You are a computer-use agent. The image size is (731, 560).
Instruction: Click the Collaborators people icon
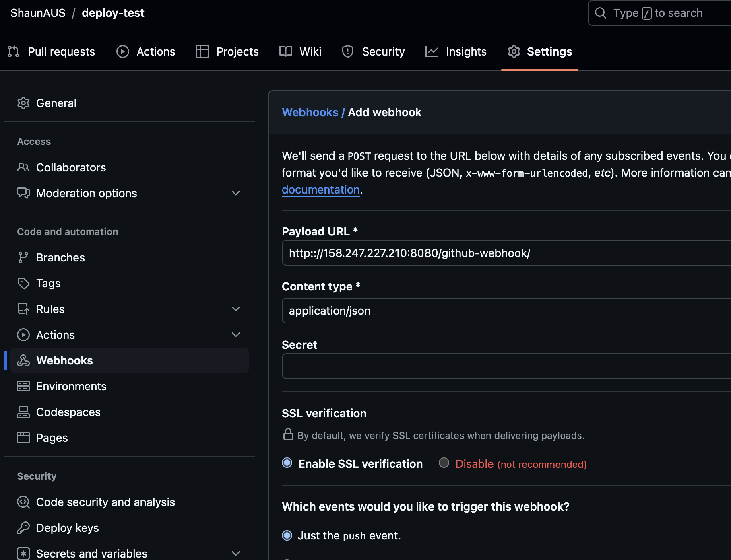coord(23,167)
